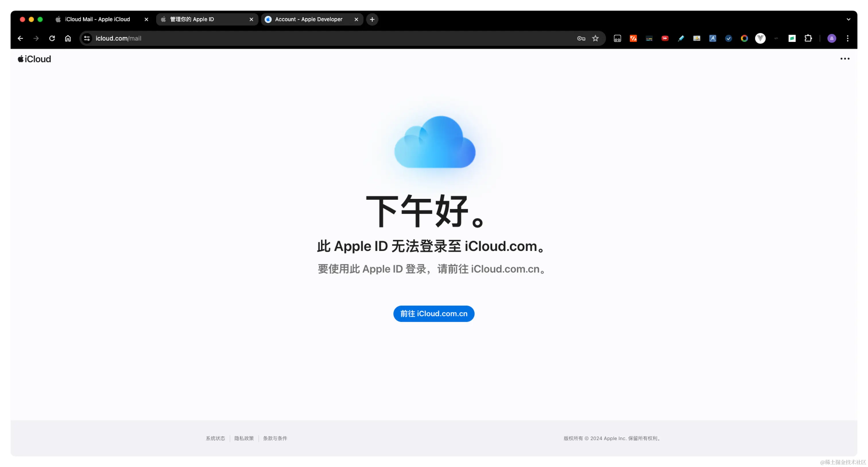This screenshot has width=868, height=467.
Task: Expand the tab search dropdown arrow
Action: pos(848,20)
